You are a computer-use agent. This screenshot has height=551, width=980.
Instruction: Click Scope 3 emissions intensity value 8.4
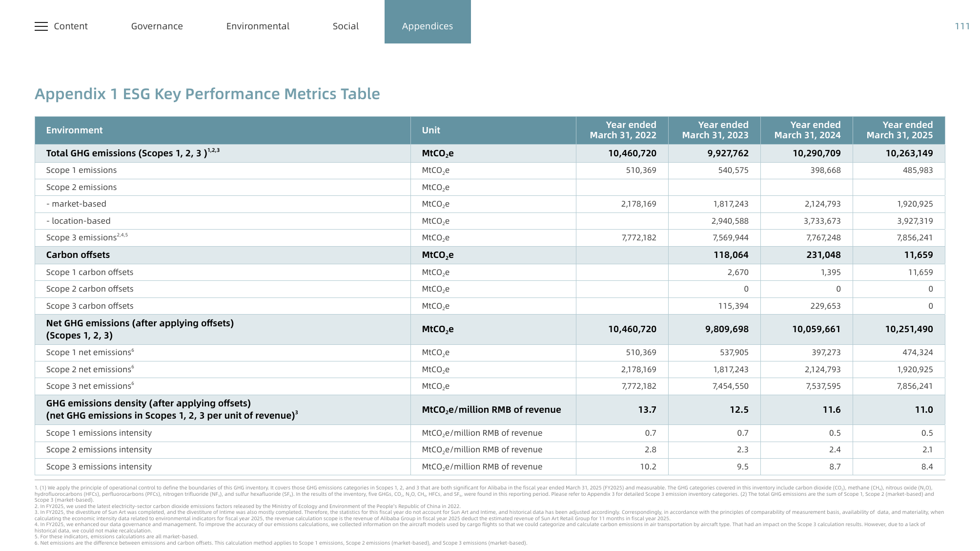pyautogui.click(x=927, y=467)
